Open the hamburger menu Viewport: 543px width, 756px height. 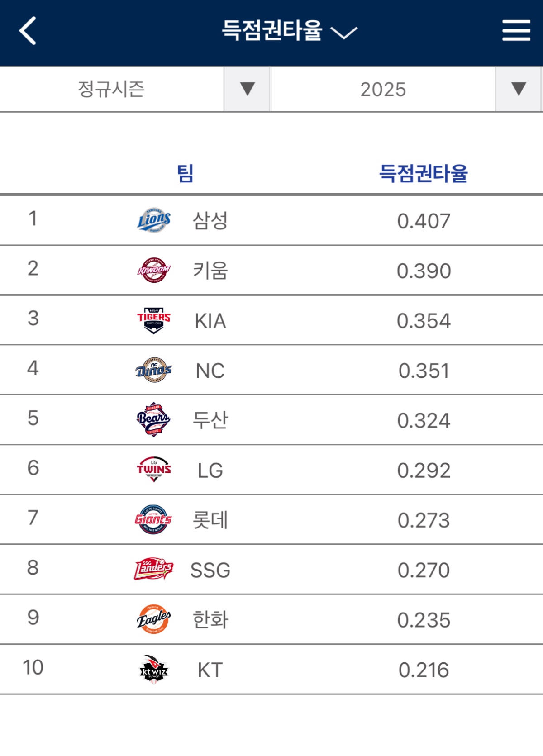coord(516,31)
